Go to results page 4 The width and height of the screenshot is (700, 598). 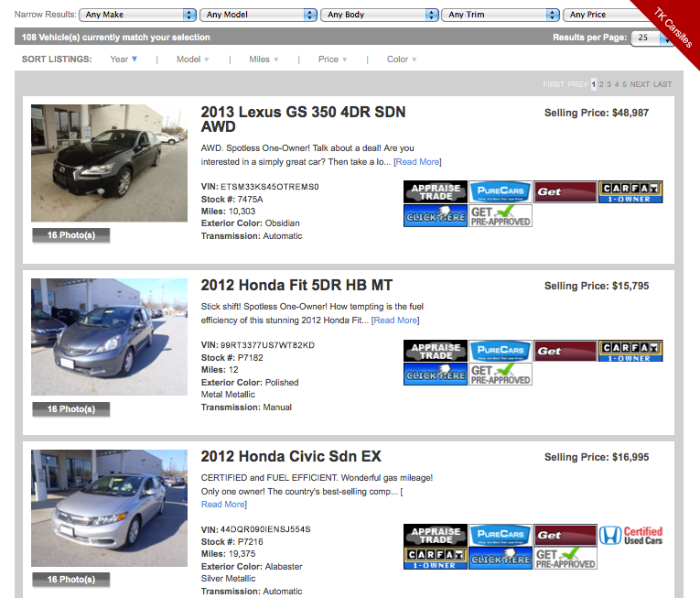tap(617, 84)
